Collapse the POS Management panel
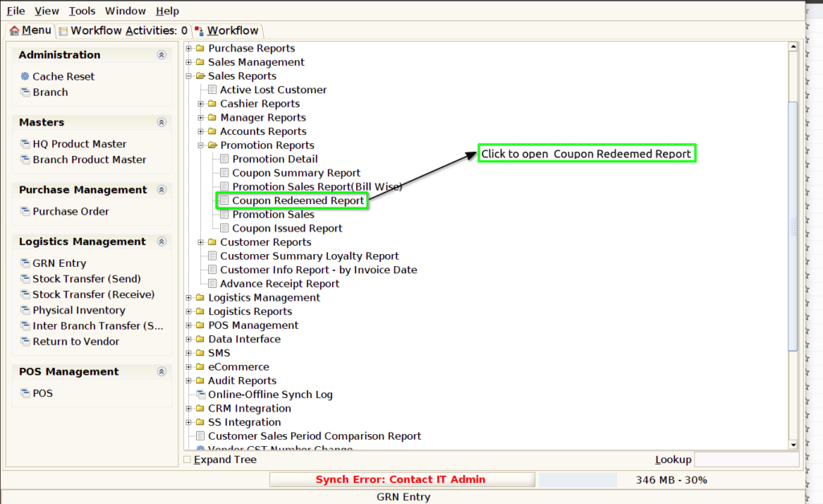Image resolution: width=823 pixels, height=504 pixels. tap(162, 371)
